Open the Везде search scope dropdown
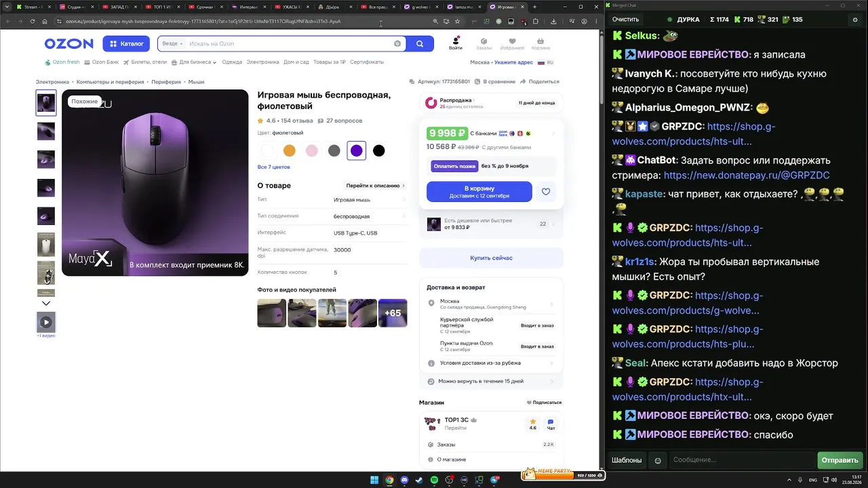 [172, 43]
